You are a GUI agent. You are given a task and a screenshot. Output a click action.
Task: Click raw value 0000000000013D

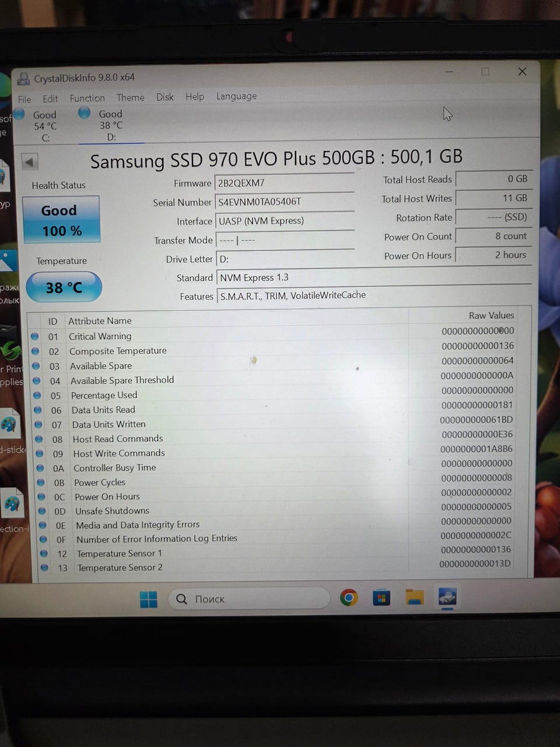[x=475, y=563]
